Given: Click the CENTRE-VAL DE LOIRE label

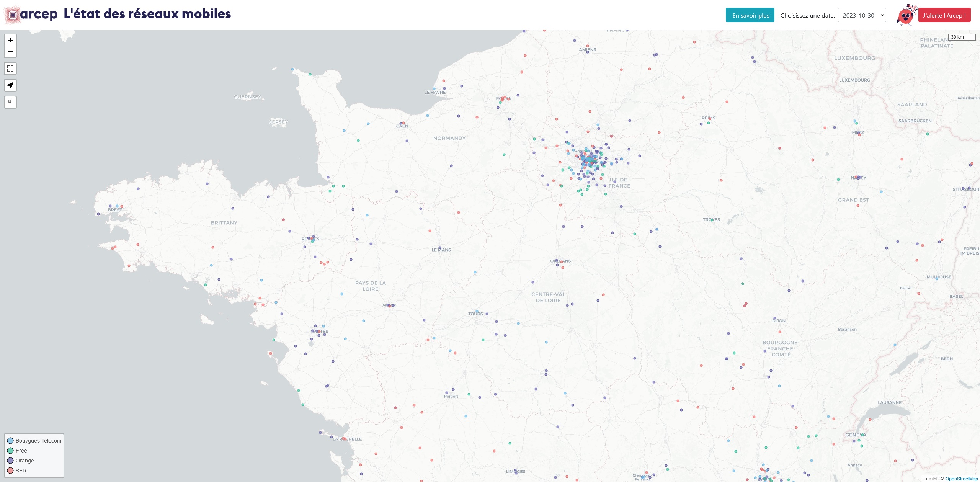Looking at the screenshot, I should [548, 297].
